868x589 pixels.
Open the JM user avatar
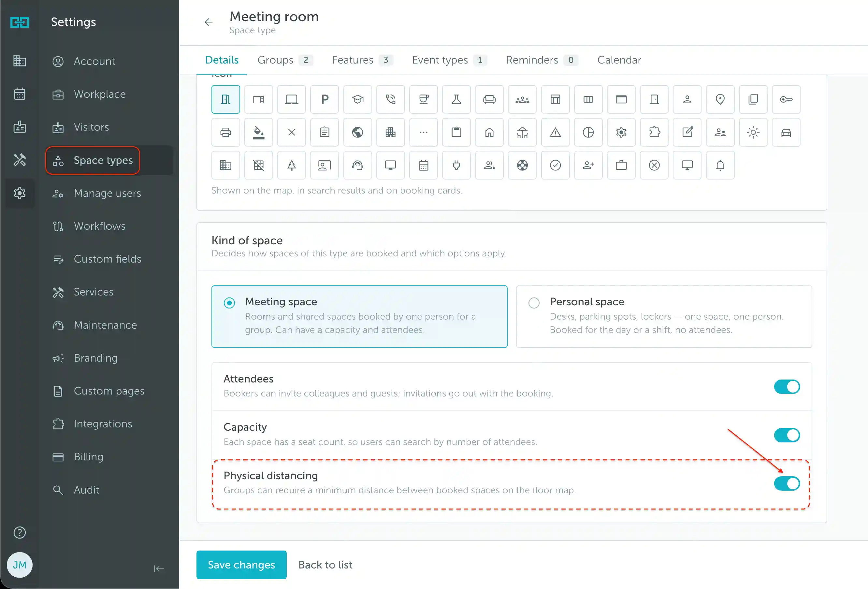(20, 565)
